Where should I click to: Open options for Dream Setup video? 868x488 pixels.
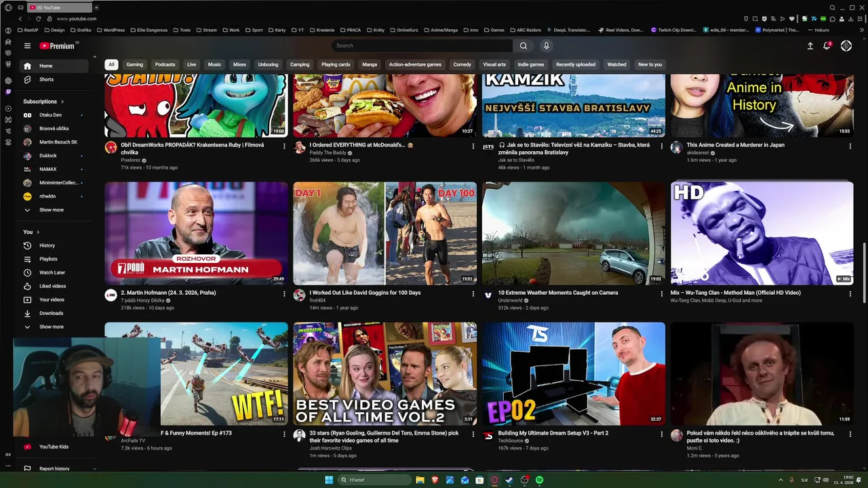(661, 434)
